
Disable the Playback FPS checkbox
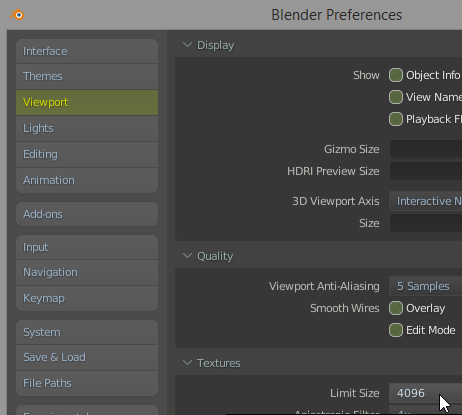point(396,119)
